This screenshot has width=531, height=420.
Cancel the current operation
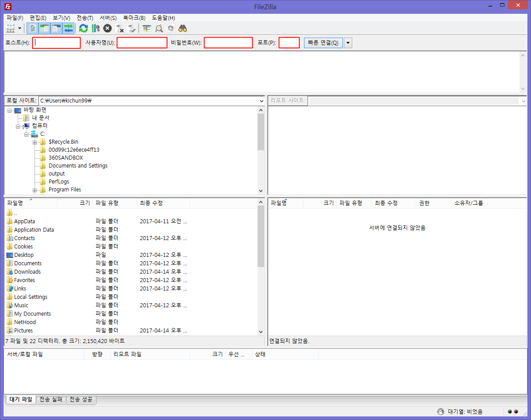click(x=107, y=28)
